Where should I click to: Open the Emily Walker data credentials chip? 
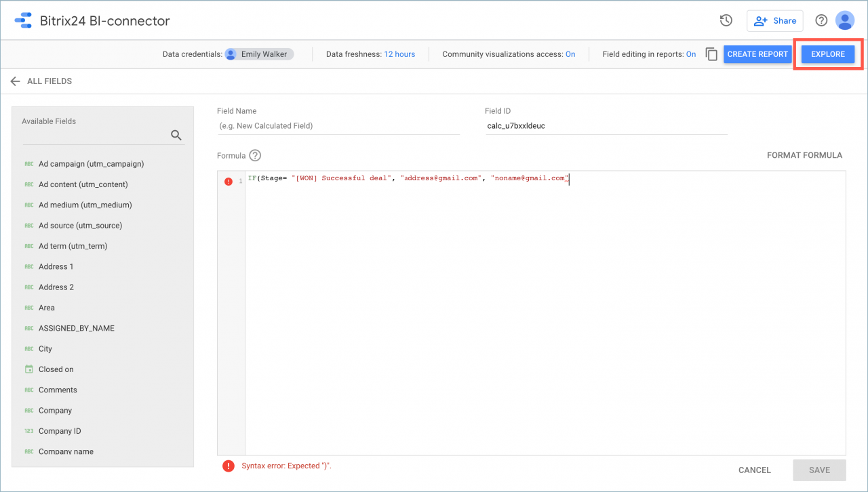[259, 54]
